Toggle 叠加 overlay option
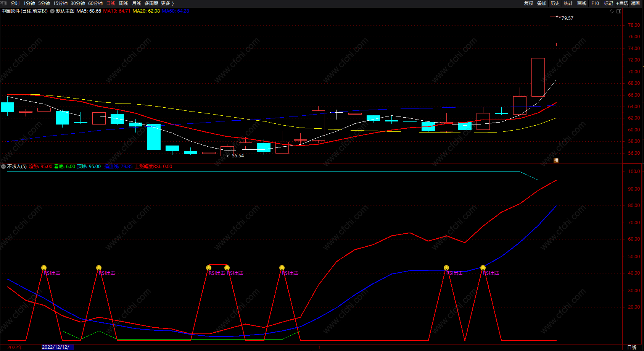Viewport: 644px width, 351px height. (542, 3)
